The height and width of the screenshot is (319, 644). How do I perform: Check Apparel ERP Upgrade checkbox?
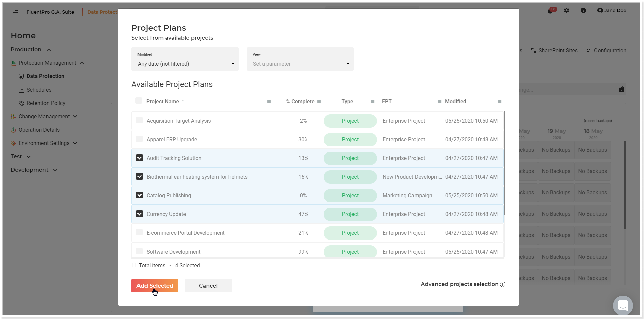(140, 139)
